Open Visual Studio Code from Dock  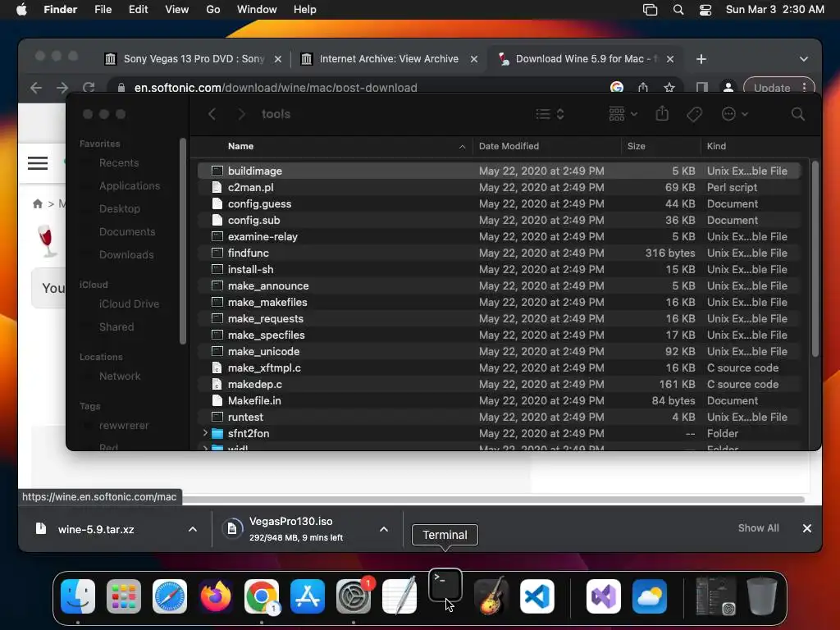(536, 596)
